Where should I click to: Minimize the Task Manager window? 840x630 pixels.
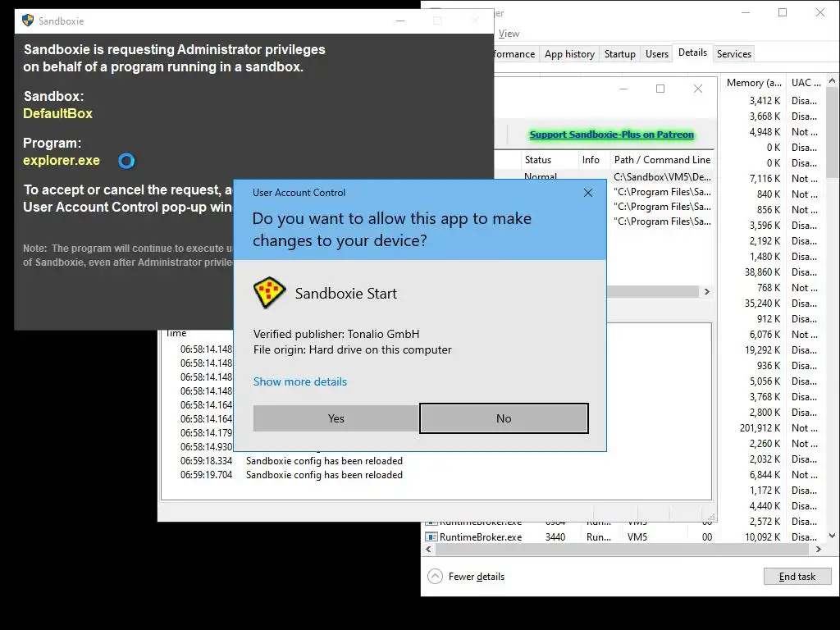tap(745, 12)
